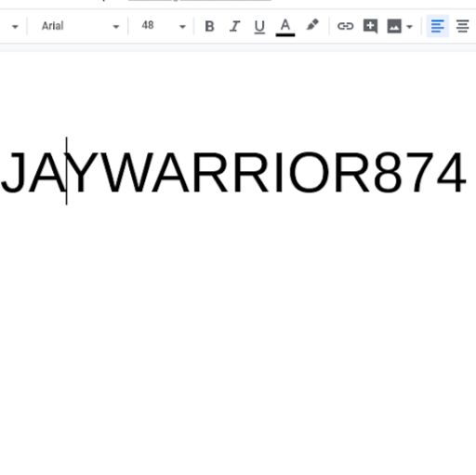Underline text with the U icon

tap(259, 26)
